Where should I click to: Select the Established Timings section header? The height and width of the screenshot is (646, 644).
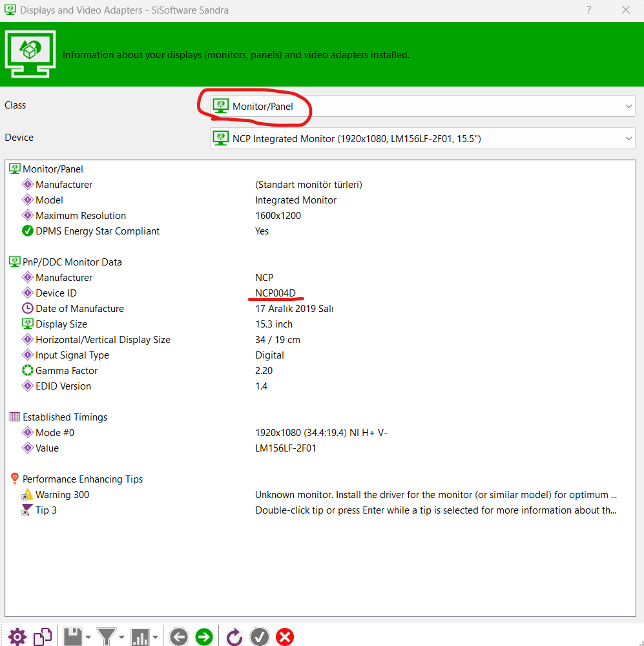65,417
